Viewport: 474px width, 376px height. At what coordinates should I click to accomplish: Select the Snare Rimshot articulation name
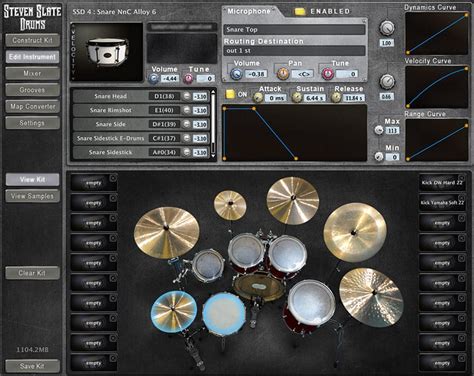point(110,110)
